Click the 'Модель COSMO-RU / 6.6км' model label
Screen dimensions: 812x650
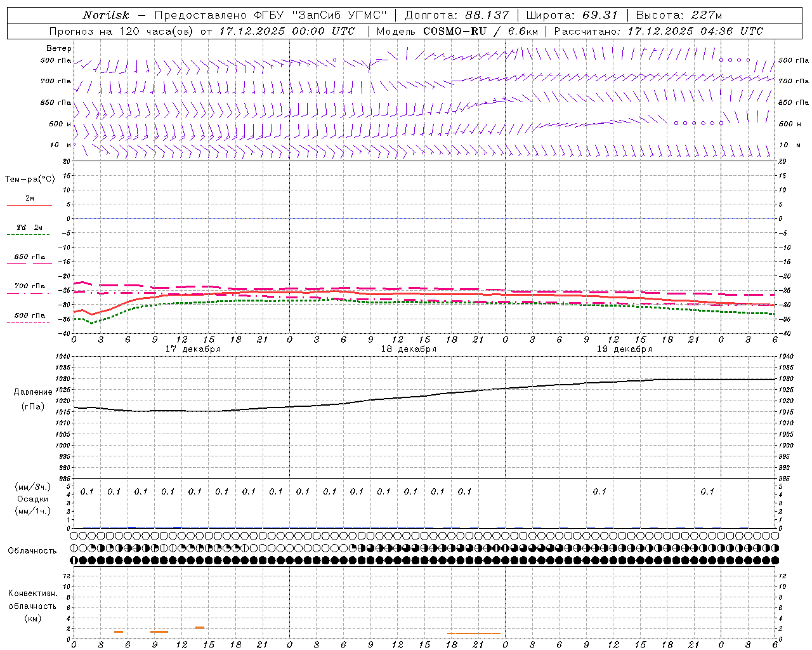pyautogui.click(x=457, y=31)
